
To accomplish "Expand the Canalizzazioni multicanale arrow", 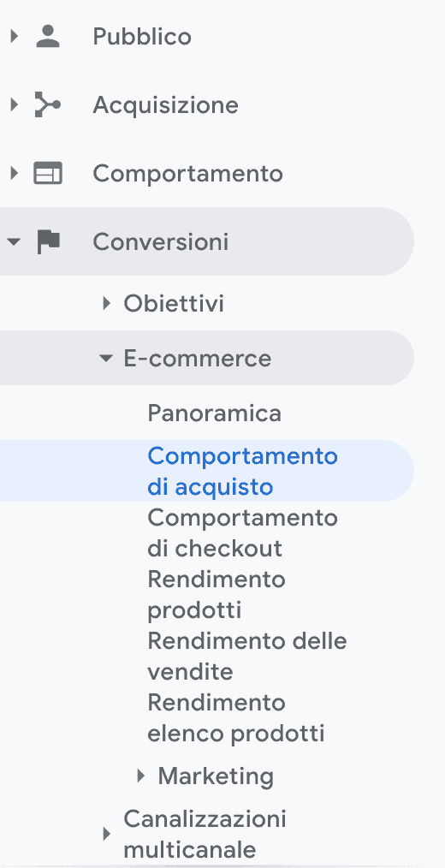I will coord(107,834).
